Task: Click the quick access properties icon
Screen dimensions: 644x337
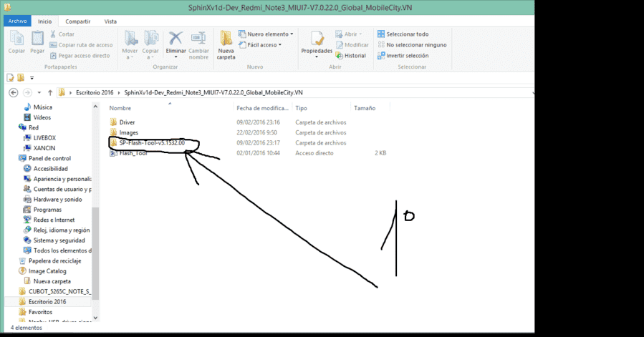Action: coord(10,77)
